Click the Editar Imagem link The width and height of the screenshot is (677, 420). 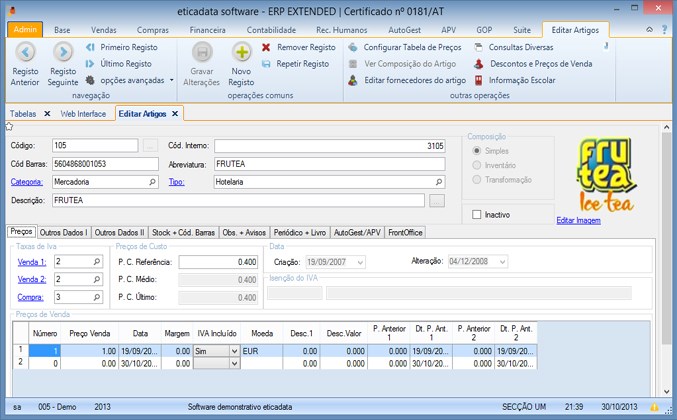(578, 220)
